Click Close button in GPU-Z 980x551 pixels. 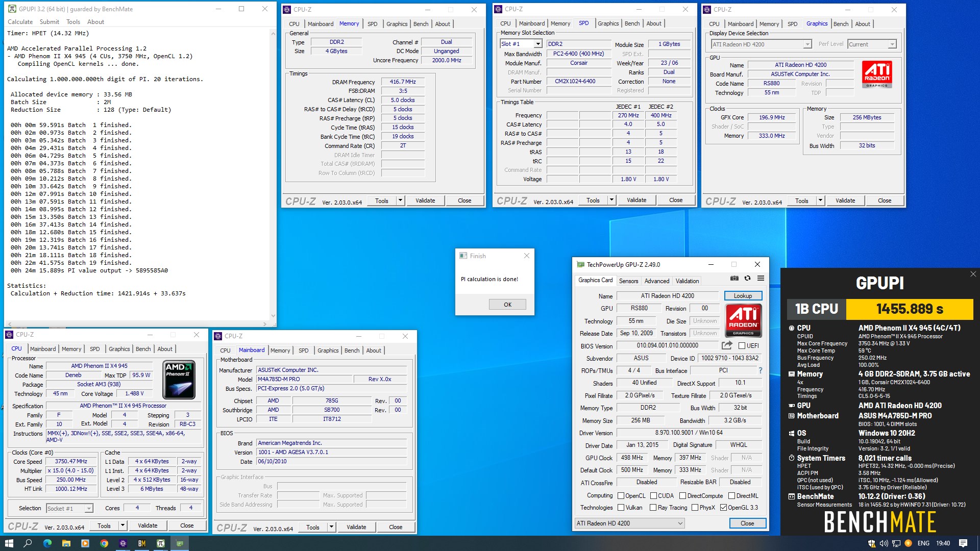coord(747,523)
